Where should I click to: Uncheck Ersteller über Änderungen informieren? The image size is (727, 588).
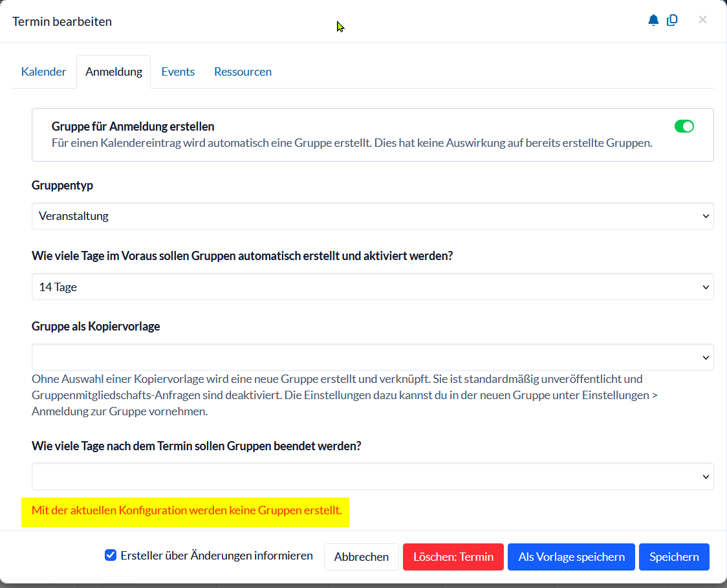click(111, 555)
